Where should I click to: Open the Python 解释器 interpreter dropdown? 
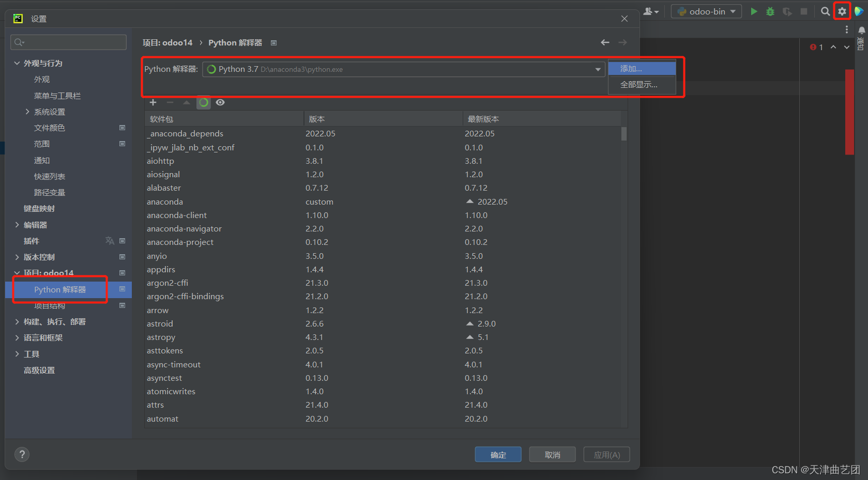[x=597, y=69]
